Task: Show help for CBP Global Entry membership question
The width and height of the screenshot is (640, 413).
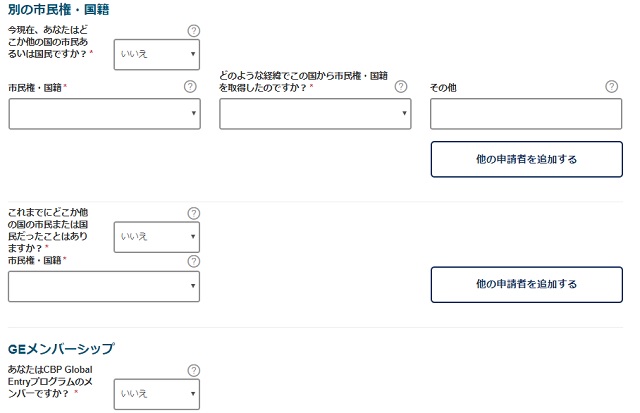Action: tap(193, 370)
